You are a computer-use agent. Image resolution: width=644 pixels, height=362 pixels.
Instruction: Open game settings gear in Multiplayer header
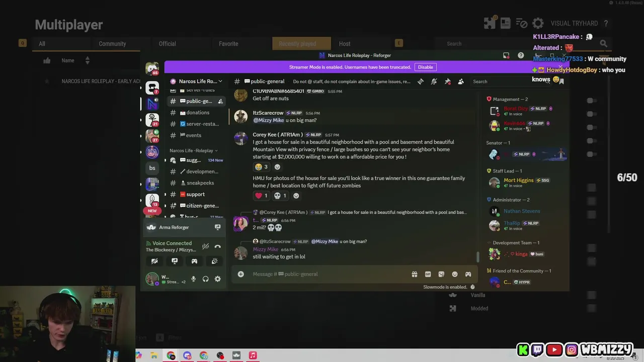(x=538, y=23)
